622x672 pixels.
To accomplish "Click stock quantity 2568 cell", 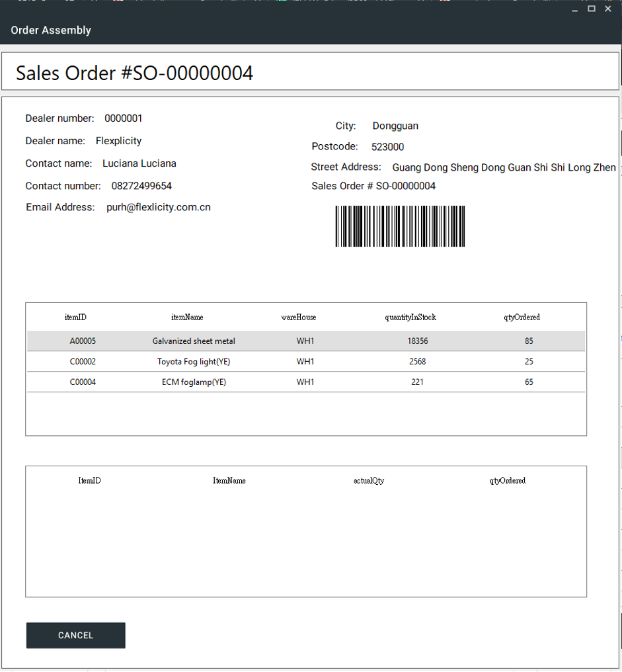I will pos(417,362).
